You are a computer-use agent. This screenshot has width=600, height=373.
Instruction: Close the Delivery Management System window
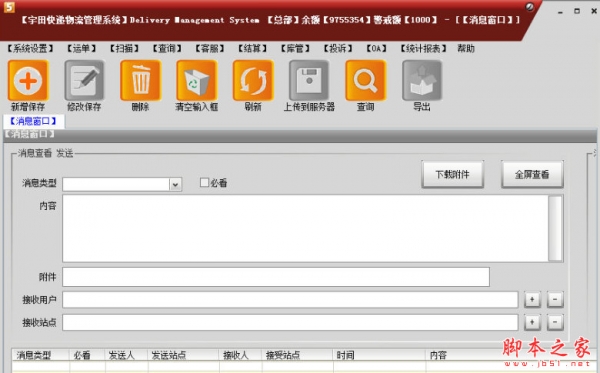point(593,11)
